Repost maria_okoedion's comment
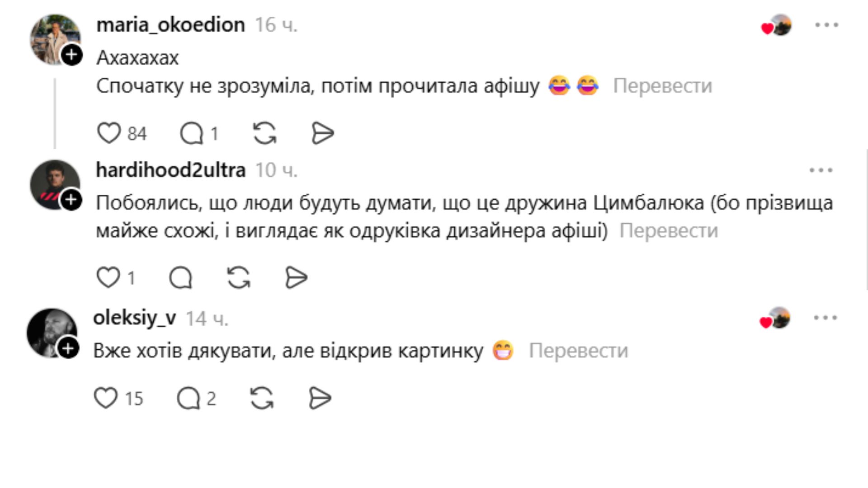Image resolution: width=868 pixels, height=488 pixels. (264, 133)
